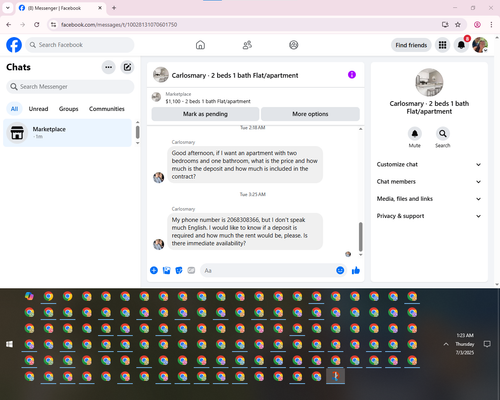Select the All chats filter tab
The height and width of the screenshot is (400, 500).
coord(14,109)
